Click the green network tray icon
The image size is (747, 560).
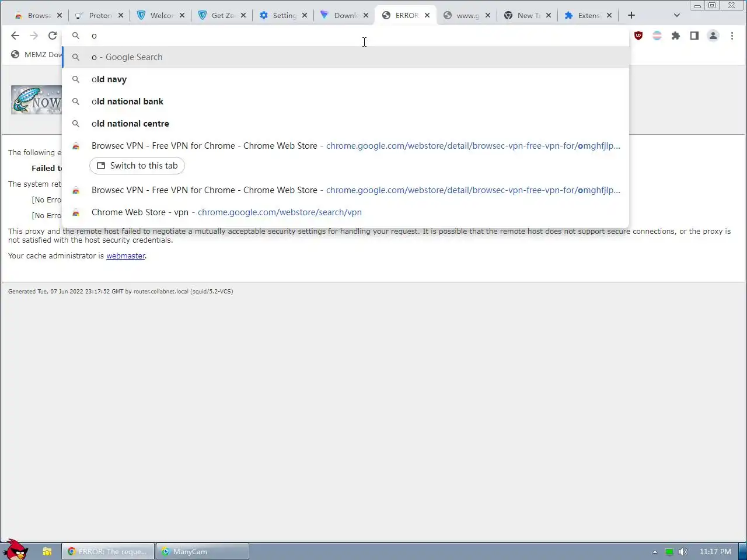669,552
